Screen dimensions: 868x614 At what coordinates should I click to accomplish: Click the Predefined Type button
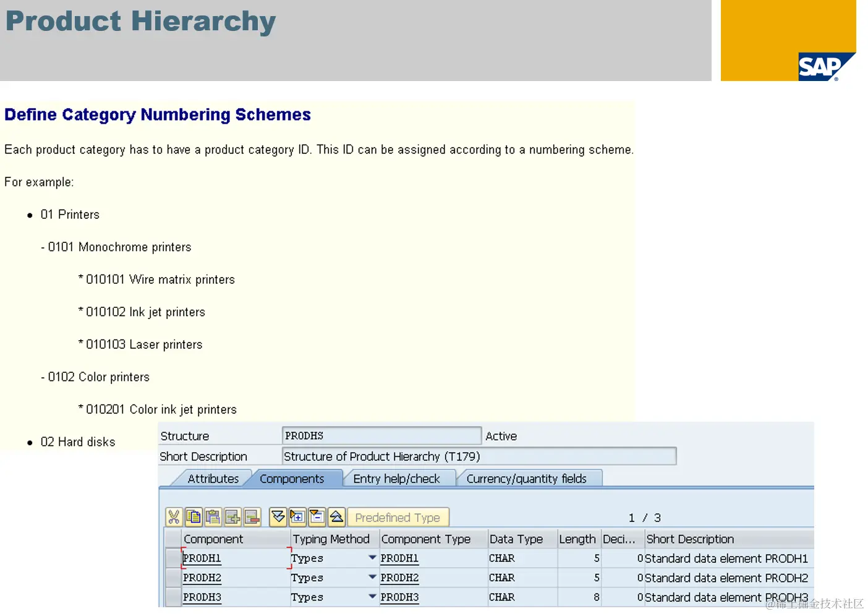coord(398,517)
